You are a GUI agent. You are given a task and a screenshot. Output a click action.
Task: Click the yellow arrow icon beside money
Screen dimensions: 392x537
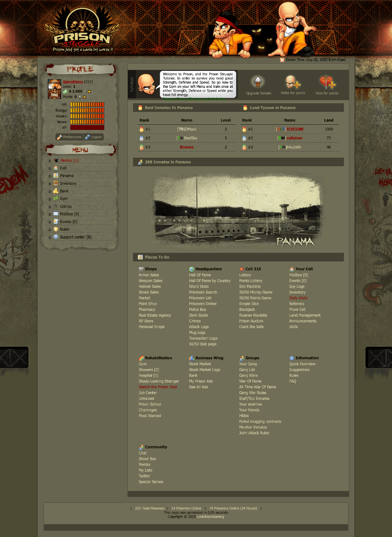[89, 92]
